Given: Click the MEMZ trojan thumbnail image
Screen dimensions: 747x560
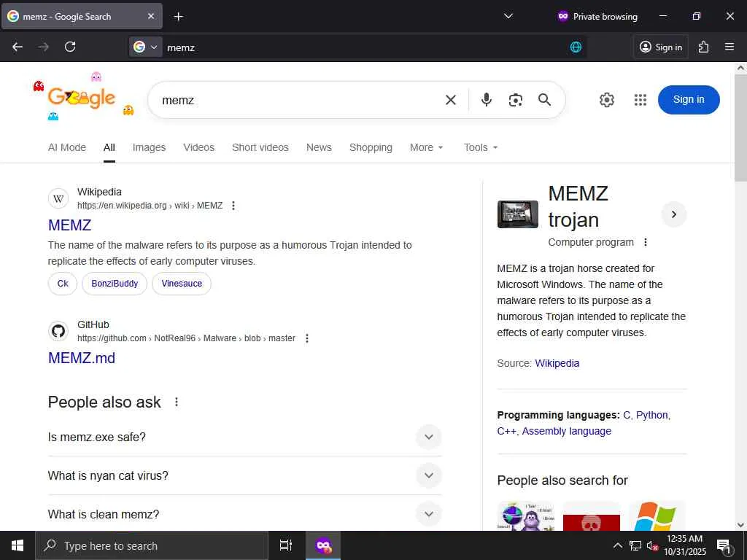Looking at the screenshot, I should click(x=517, y=214).
